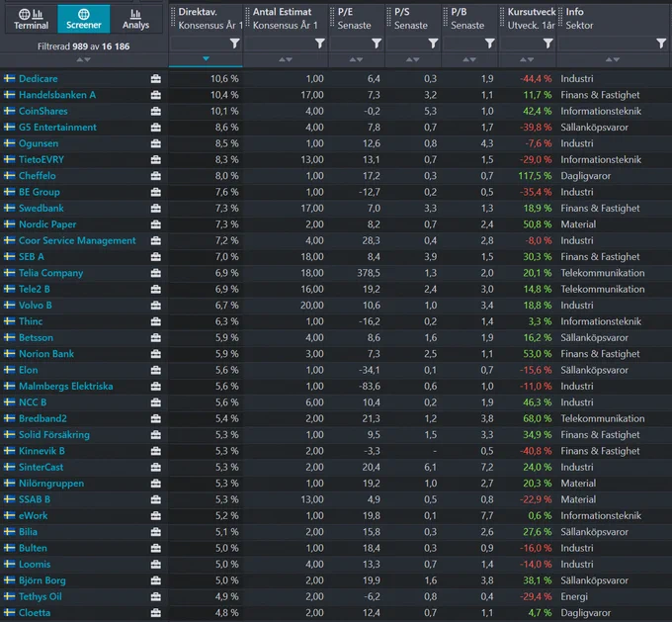Sort by company name column arrows
Image resolution: width=672 pixels, height=622 pixels.
(x=84, y=59)
